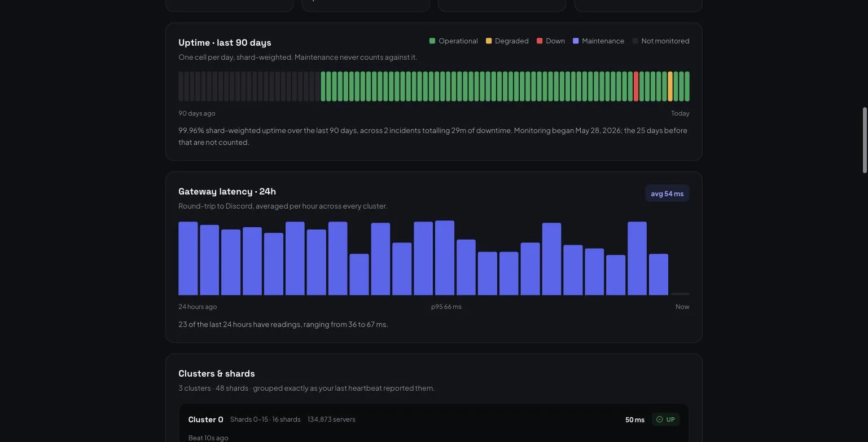Screen dimensions: 868x442
Task: Click the 'Maintenance' legend label
Action: [603, 41]
